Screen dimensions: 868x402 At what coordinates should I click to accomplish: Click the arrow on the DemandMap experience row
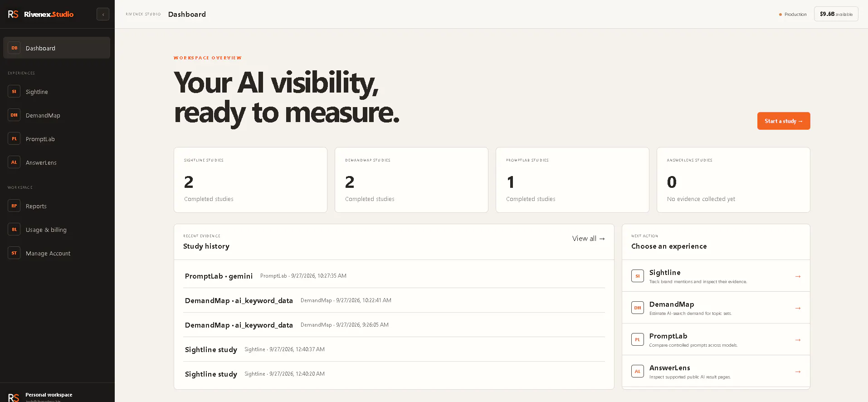(798, 308)
